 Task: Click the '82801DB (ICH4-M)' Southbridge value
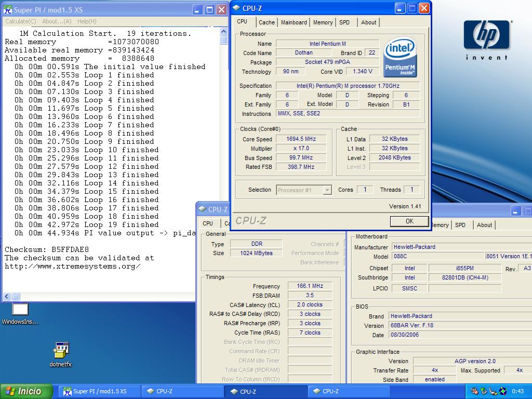465,277
